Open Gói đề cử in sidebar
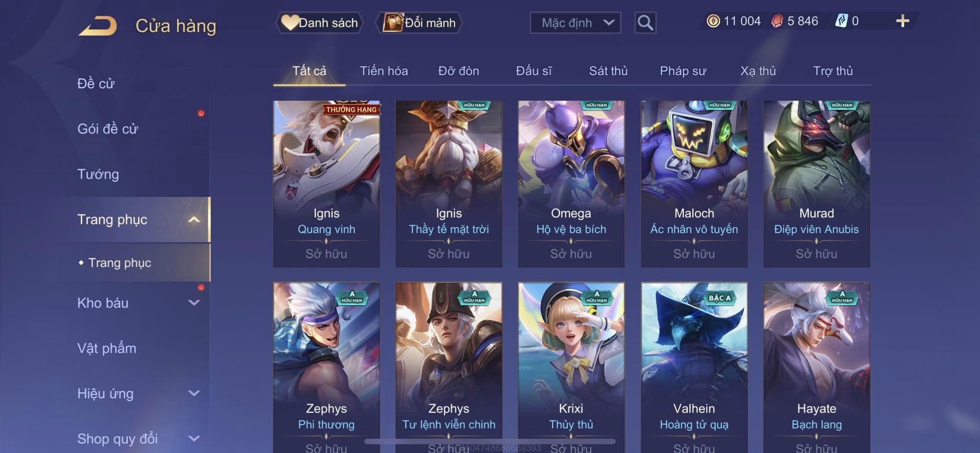Screen dimensions: 980x453 coord(108,129)
